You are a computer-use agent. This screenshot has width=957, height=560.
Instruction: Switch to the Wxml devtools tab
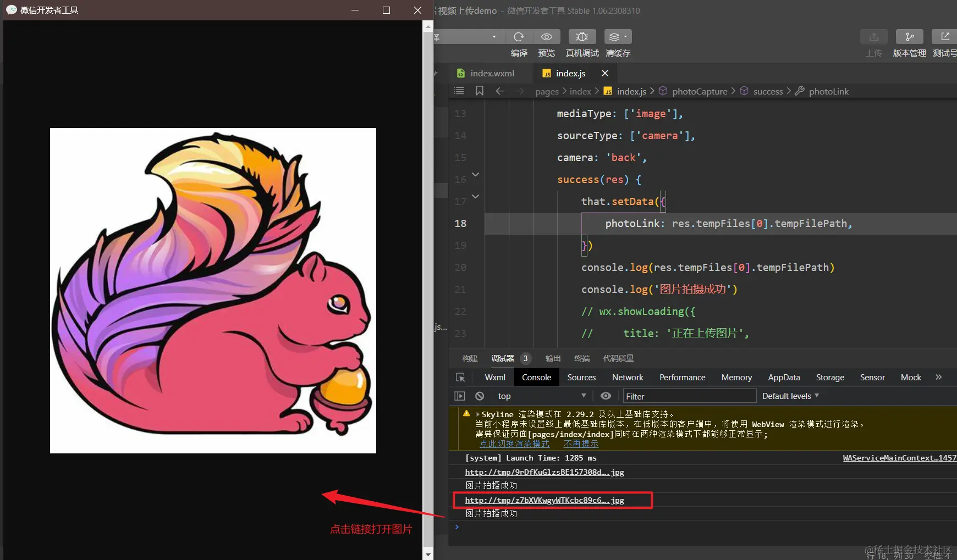pos(495,378)
